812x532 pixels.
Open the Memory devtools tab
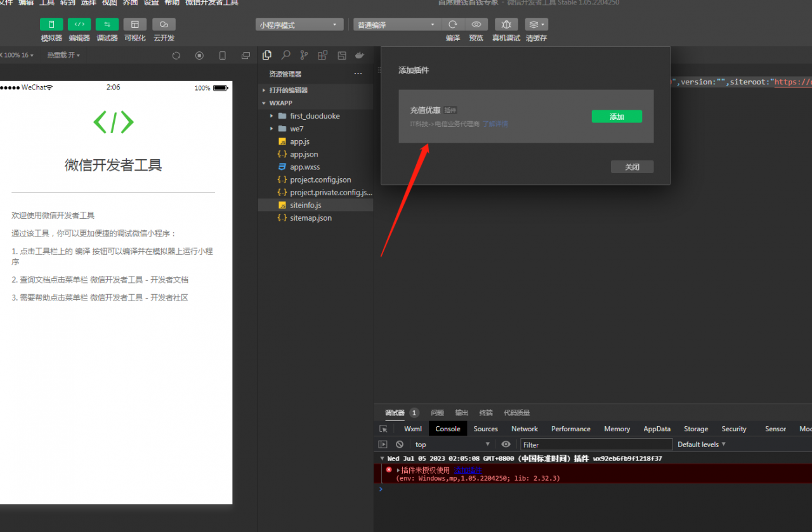coord(617,429)
